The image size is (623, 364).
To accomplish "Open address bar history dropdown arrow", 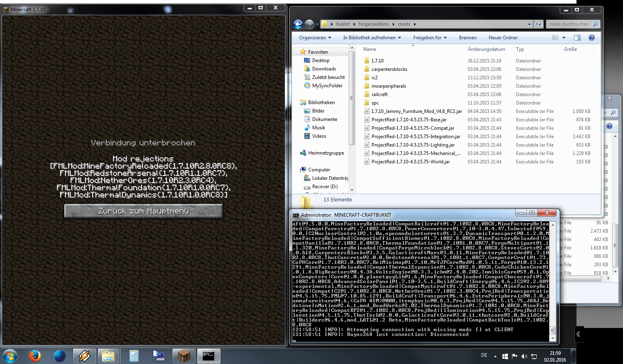I will click(x=529, y=24).
